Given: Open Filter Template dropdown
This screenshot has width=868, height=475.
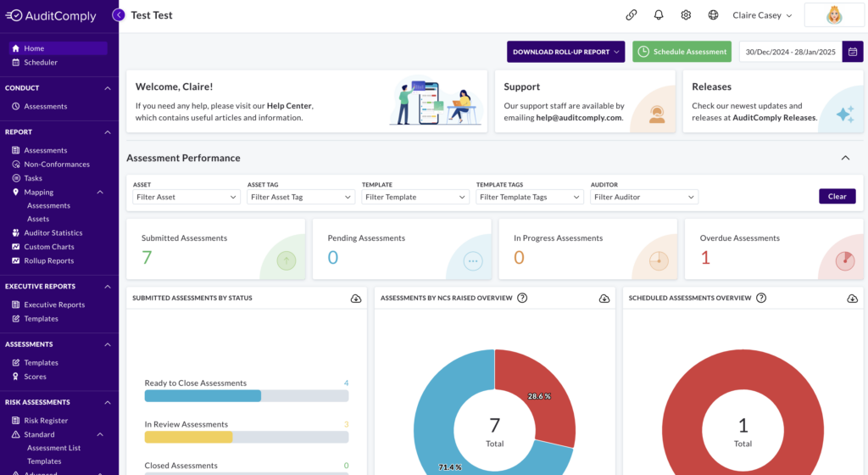Looking at the screenshot, I should click(415, 197).
